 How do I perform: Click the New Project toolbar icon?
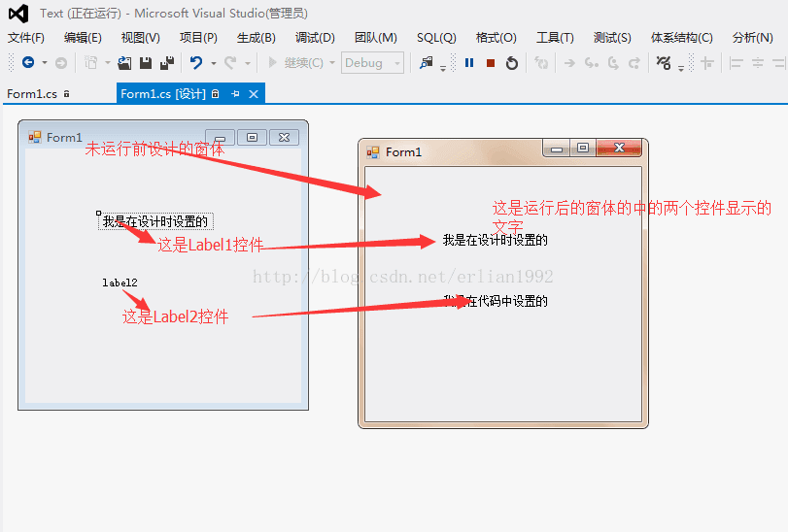pyautogui.click(x=91, y=62)
